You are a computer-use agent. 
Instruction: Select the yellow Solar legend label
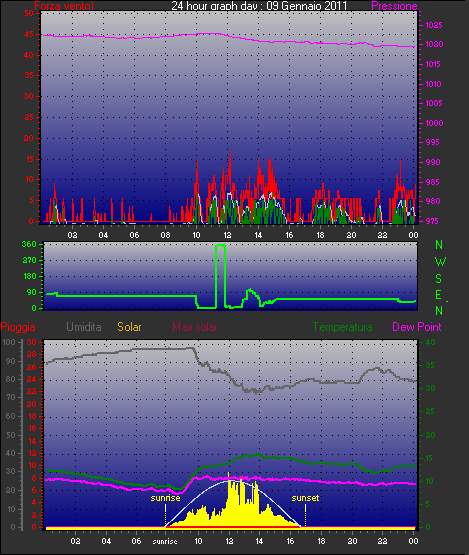click(129, 327)
